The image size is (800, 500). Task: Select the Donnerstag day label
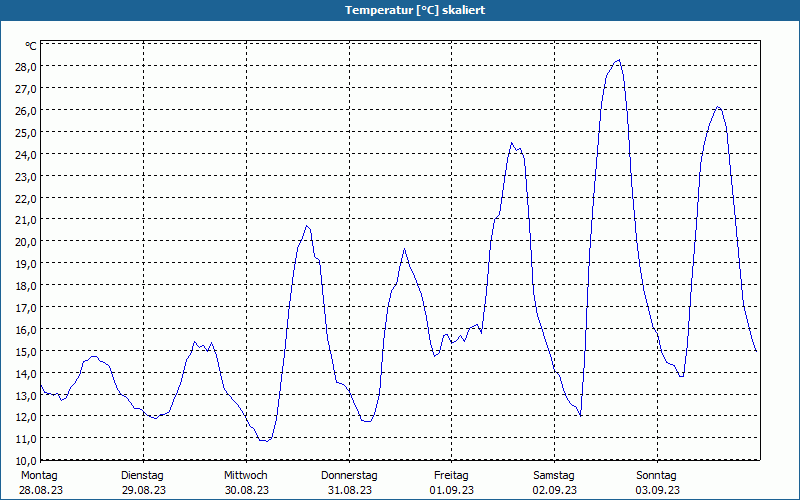pos(349,475)
